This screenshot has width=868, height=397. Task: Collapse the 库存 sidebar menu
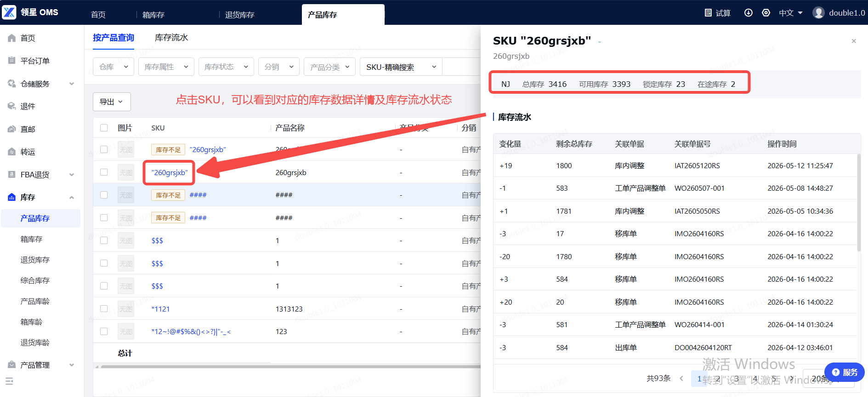72,197
